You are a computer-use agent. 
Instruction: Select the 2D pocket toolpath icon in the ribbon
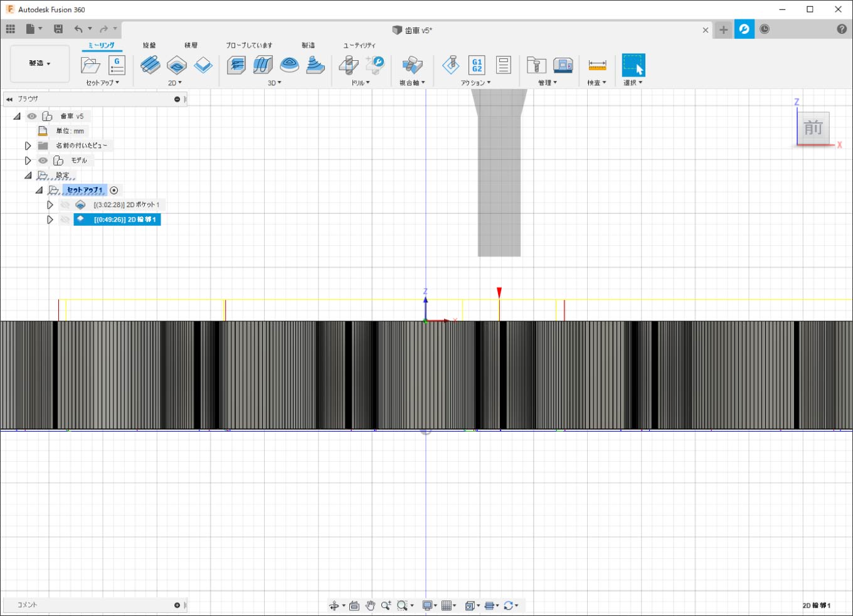point(177,65)
